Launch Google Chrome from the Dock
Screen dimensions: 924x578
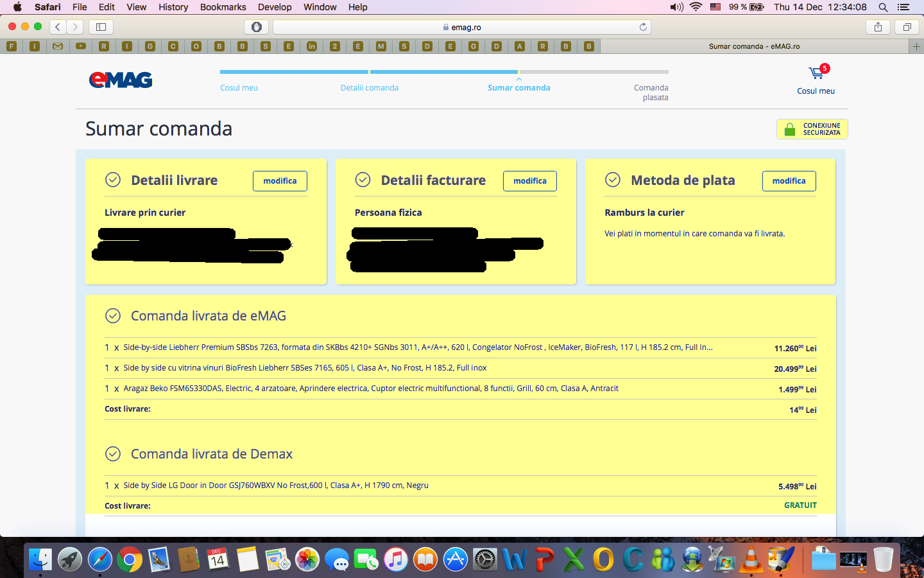[130, 559]
